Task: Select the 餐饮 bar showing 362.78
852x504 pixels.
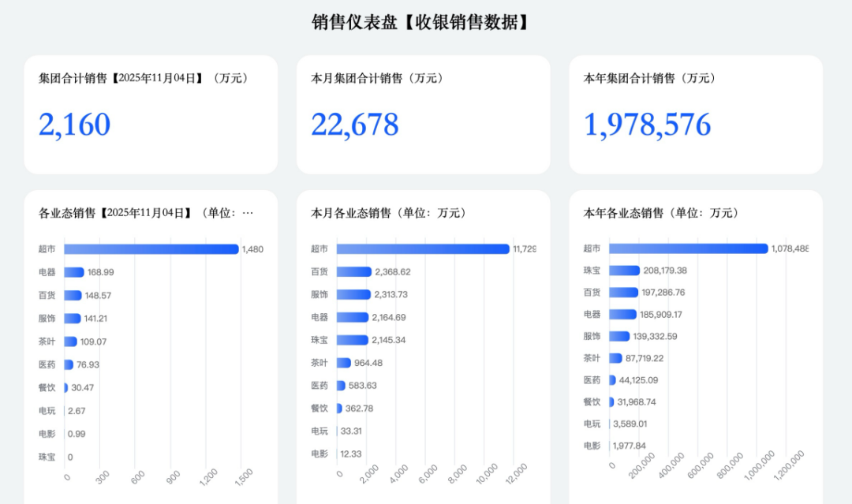Action: pyautogui.click(x=339, y=409)
